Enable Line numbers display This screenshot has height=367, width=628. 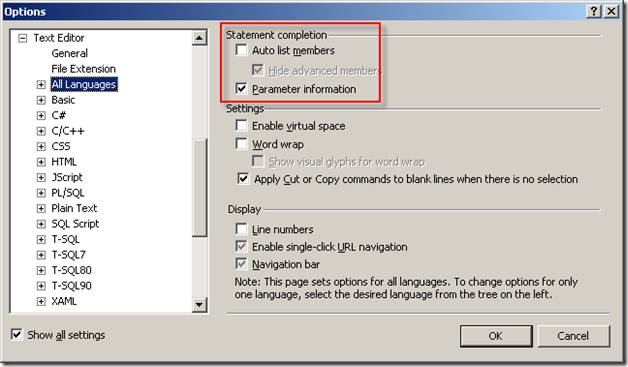(x=242, y=229)
